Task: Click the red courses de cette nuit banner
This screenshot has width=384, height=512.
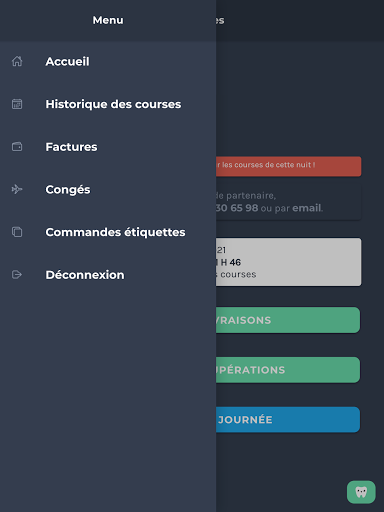Action: pos(289,166)
